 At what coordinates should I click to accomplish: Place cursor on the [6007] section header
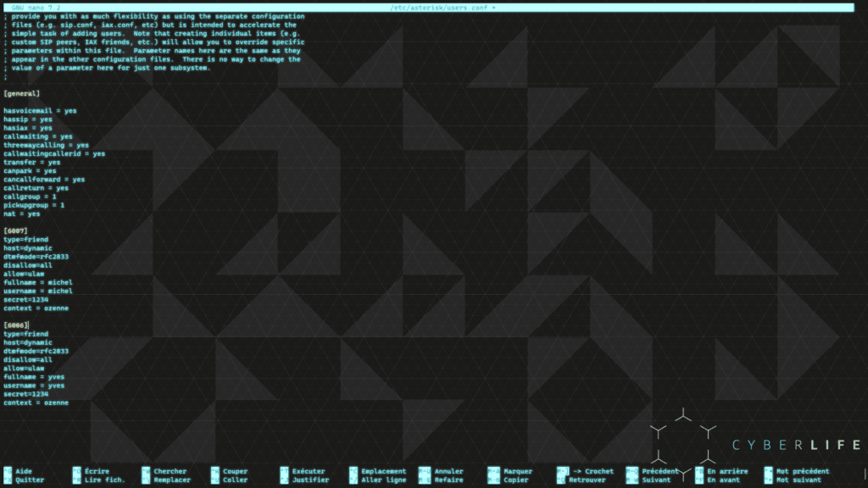pos(15,230)
